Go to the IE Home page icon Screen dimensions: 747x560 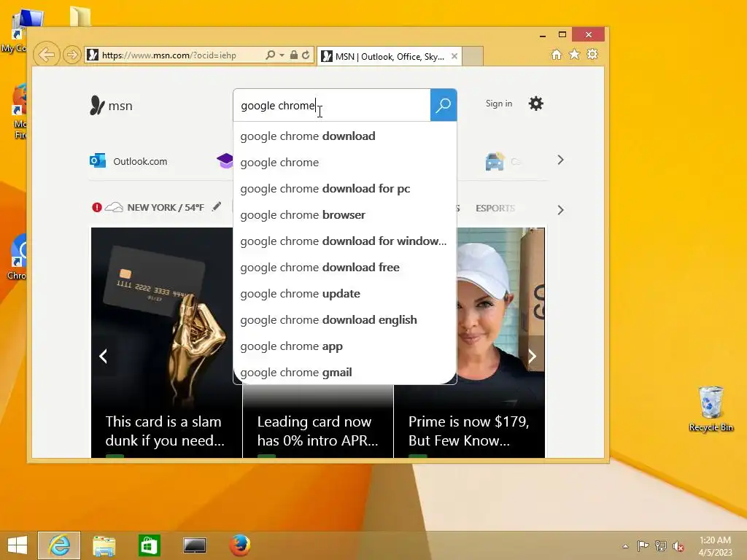coord(557,54)
